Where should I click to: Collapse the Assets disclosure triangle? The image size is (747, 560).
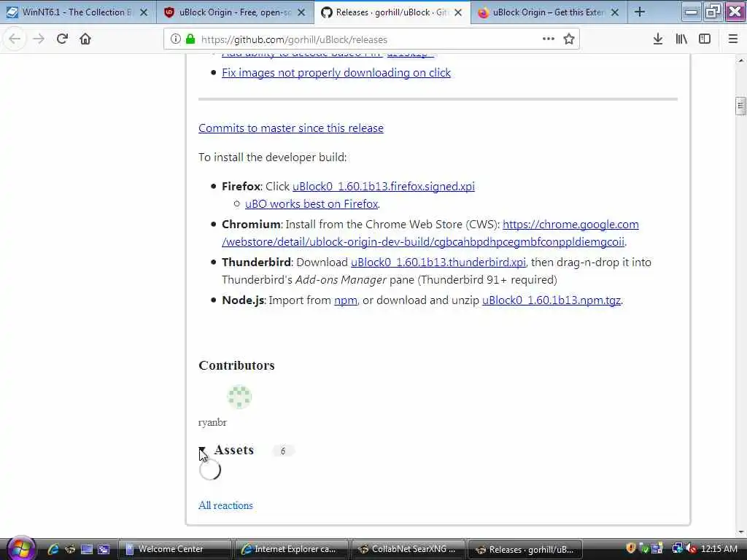[x=203, y=450]
